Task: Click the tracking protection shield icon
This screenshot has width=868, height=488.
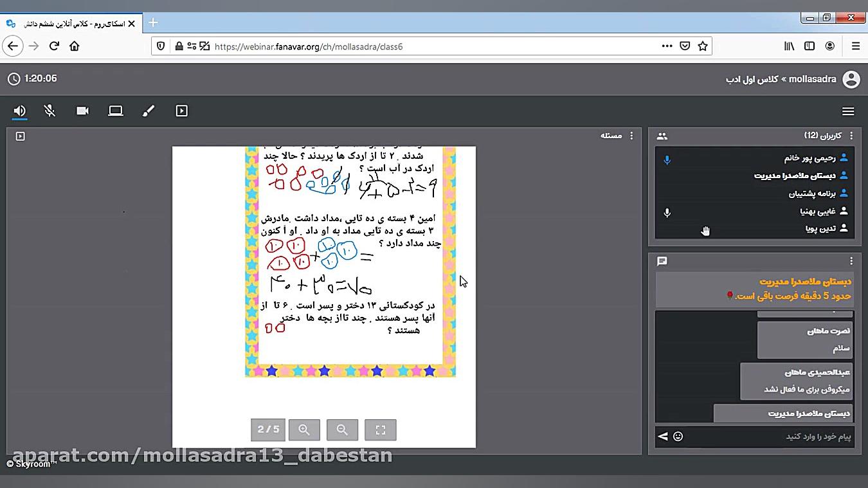Action: 161,46
